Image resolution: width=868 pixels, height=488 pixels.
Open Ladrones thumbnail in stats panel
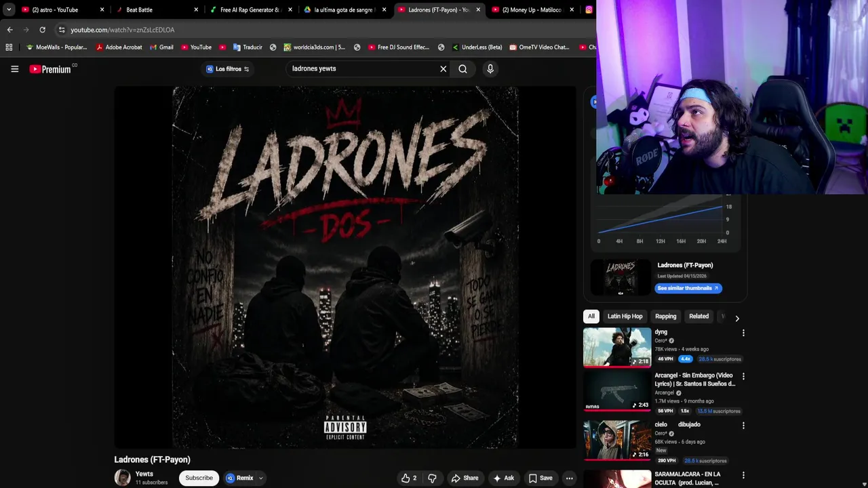pos(620,277)
